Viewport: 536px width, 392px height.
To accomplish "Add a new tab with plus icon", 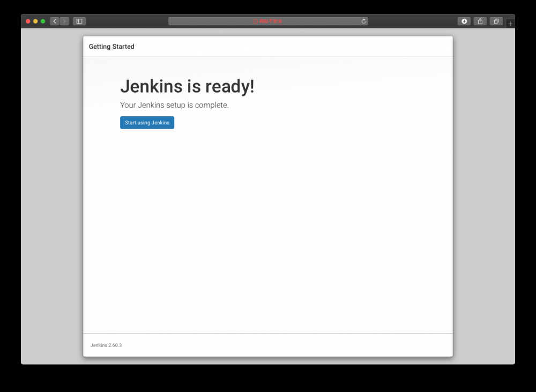I will tap(510, 24).
